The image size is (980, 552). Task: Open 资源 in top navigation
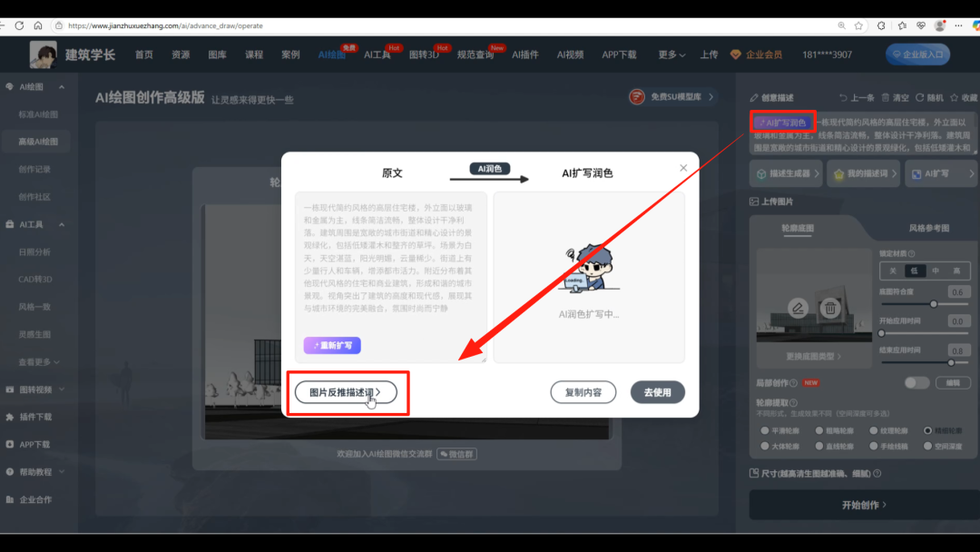(x=181, y=55)
